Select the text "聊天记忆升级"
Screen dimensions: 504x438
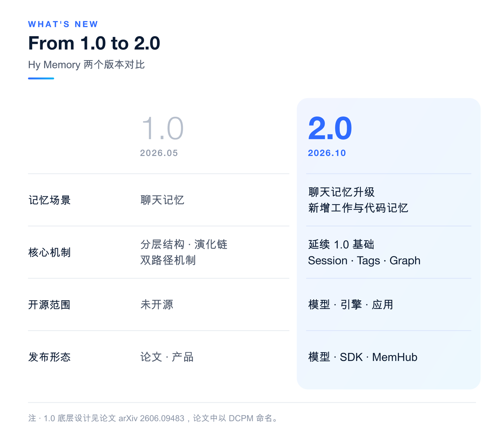(341, 192)
